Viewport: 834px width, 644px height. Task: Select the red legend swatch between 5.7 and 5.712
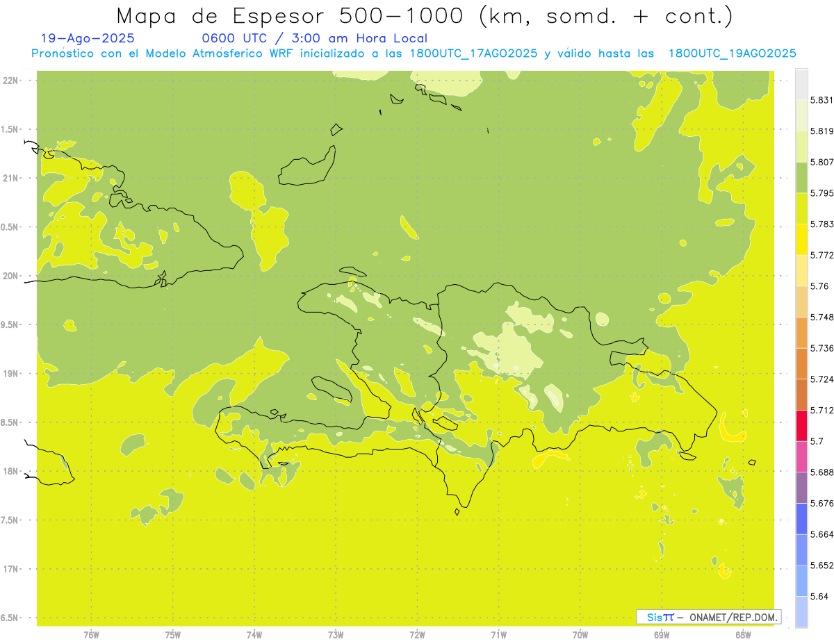pos(801,426)
